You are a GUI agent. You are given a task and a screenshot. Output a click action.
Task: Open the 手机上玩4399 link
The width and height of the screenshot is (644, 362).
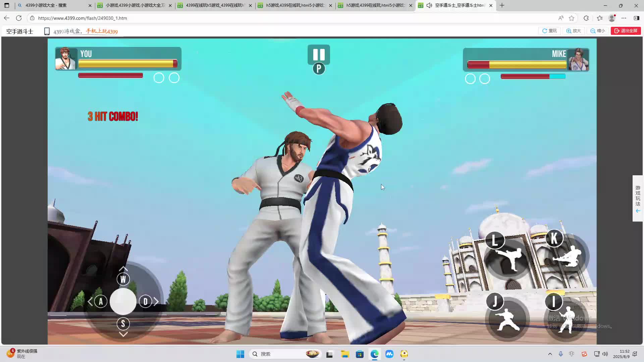(x=101, y=31)
